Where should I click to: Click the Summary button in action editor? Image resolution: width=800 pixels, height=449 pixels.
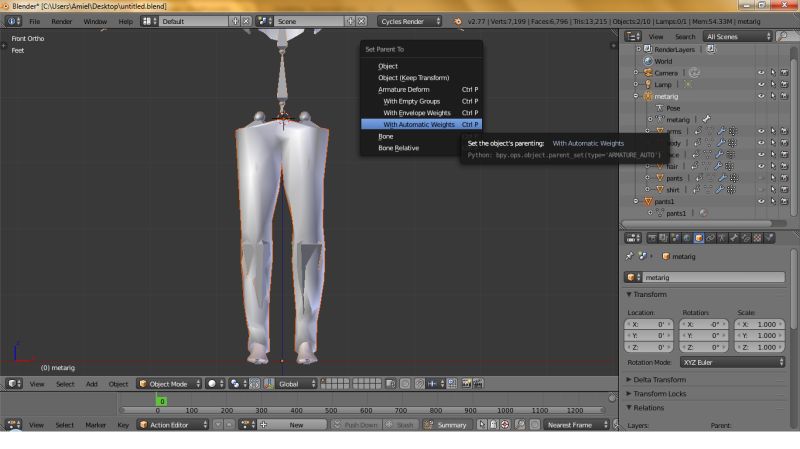tap(446, 425)
